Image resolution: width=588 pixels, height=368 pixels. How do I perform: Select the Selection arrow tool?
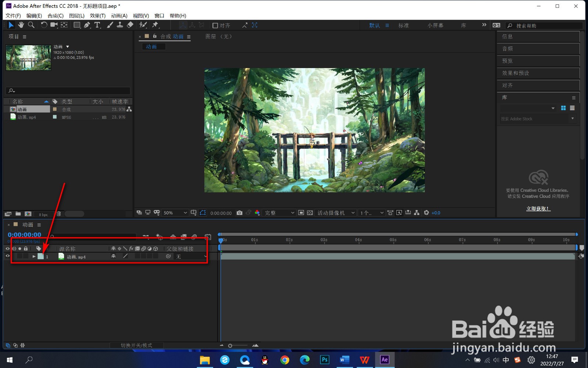11,25
